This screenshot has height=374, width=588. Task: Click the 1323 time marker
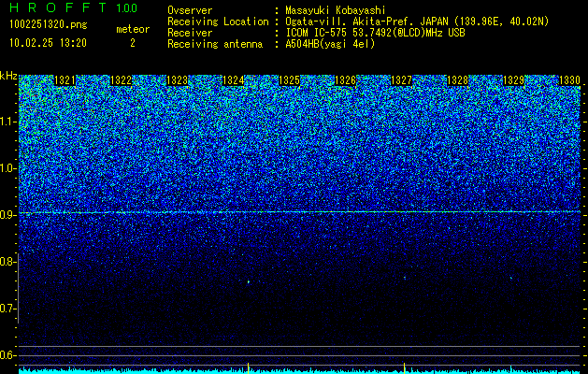click(177, 80)
